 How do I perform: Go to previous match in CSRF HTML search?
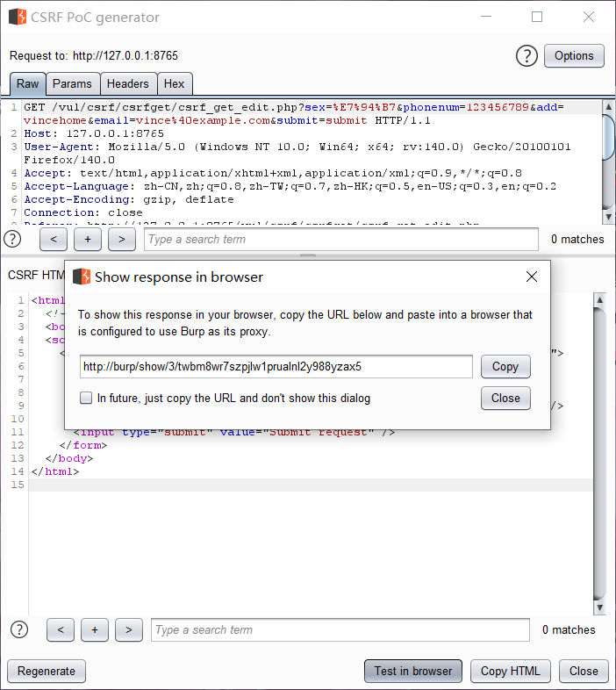tap(61, 629)
